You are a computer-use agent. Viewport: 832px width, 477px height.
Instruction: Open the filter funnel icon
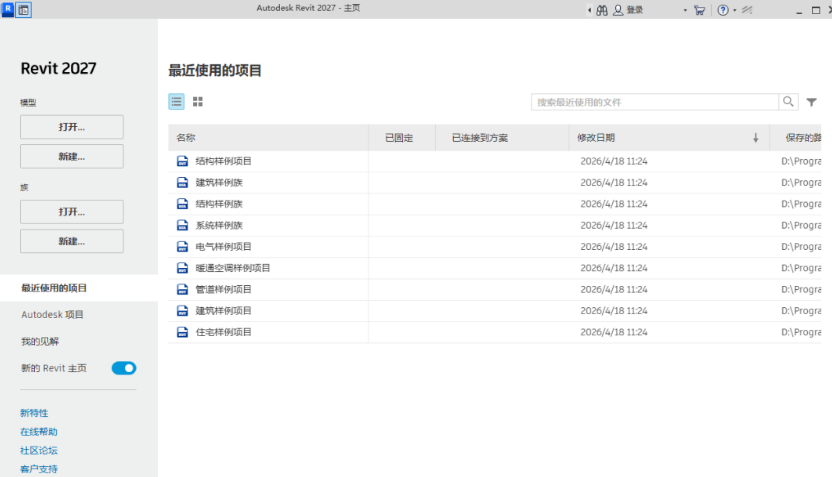point(812,102)
